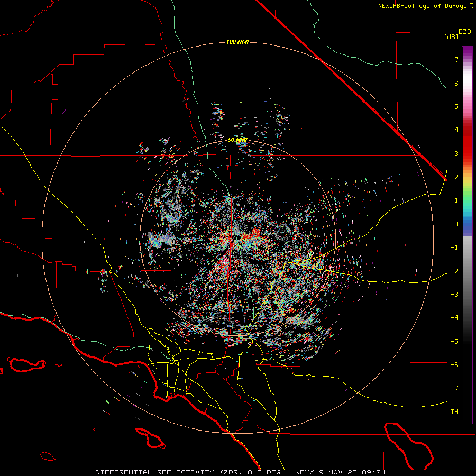
Task: Click the 7 value on the color scale
Action: tap(456, 59)
